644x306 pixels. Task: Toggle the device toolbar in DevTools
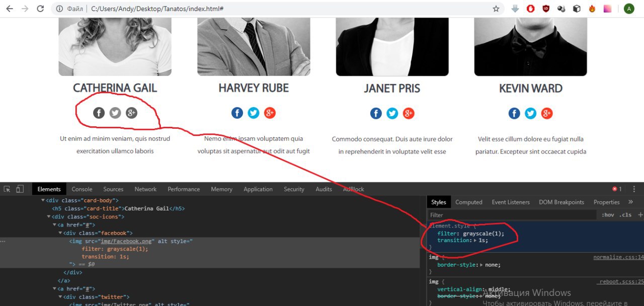click(20, 189)
